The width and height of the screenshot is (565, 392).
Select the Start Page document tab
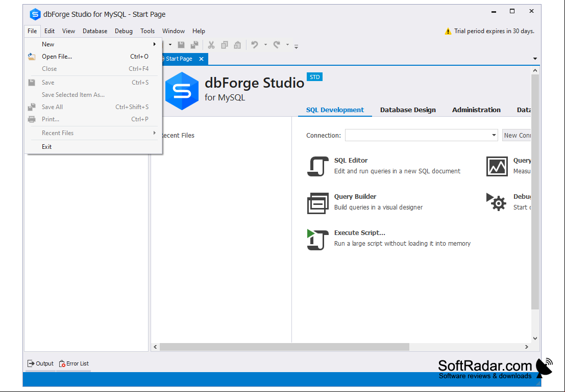point(179,59)
